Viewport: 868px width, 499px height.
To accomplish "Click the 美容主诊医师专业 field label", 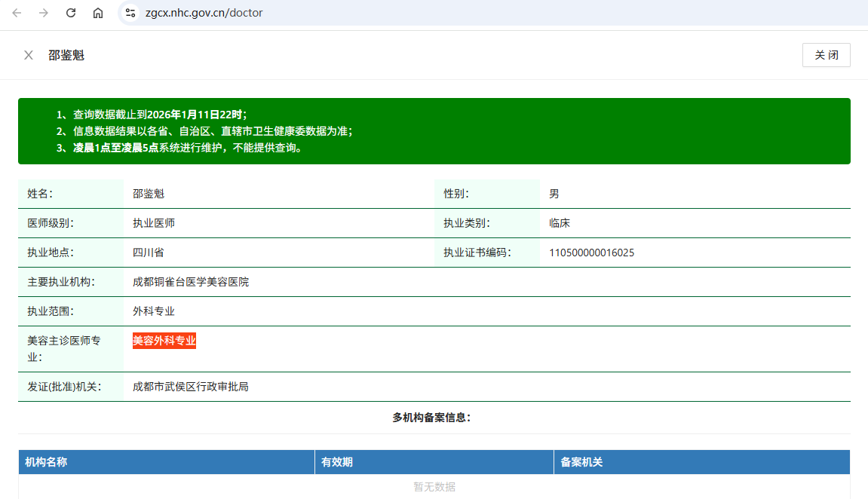I will pos(63,349).
